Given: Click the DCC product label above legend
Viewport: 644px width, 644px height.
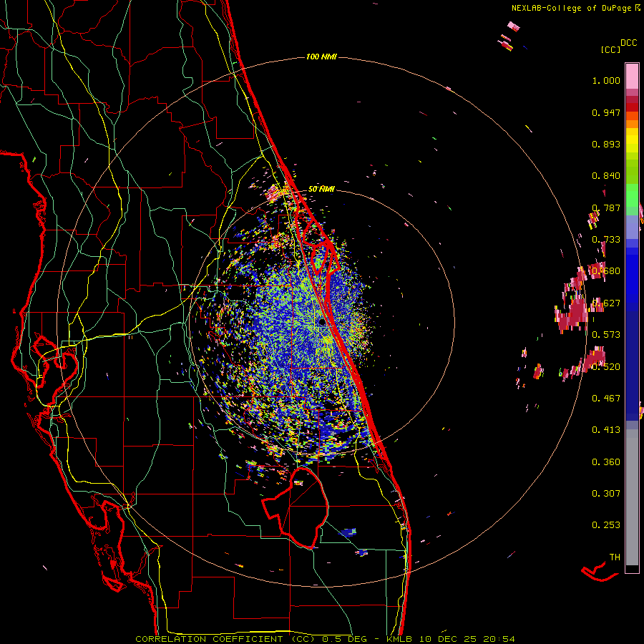Looking at the screenshot, I should (x=628, y=42).
